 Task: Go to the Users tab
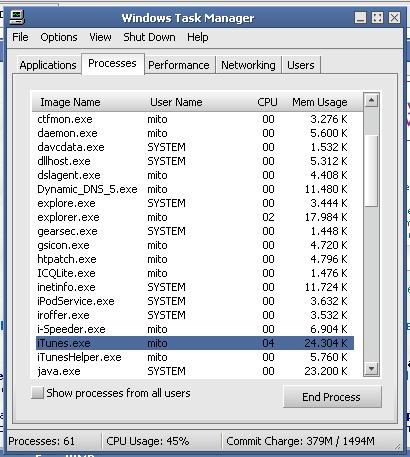[x=301, y=65]
